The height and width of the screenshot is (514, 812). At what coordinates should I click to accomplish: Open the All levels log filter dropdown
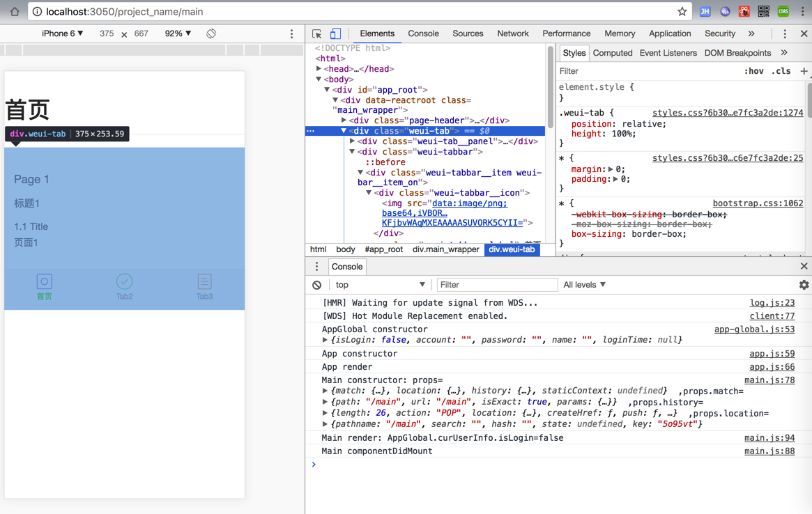(584, 285)
